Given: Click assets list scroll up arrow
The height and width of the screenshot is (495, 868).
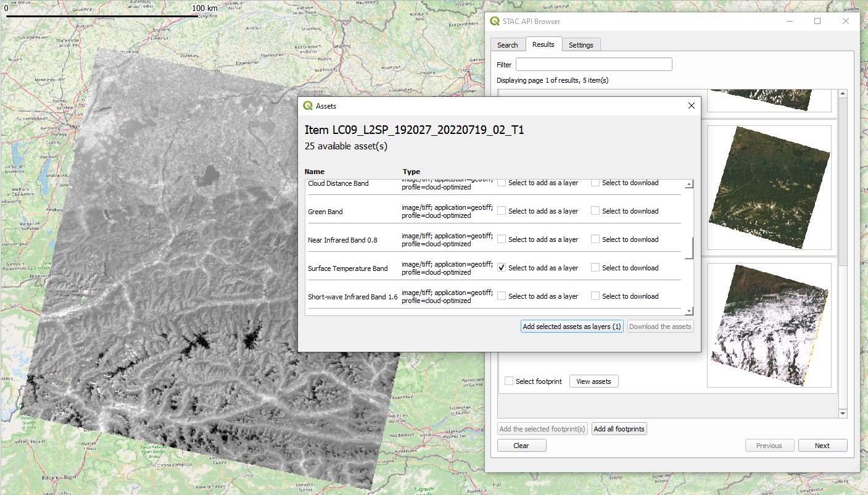Looking at the screenshot, I should 689,184.
